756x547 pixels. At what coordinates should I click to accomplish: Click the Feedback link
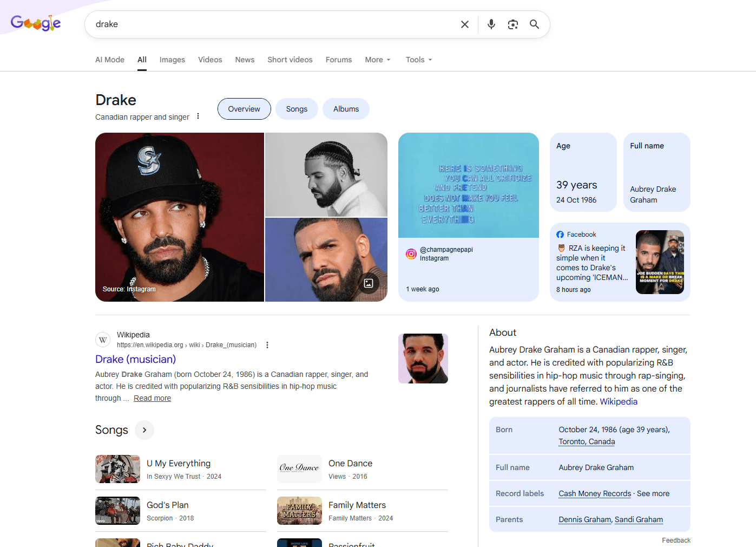(x=676, y=541)
